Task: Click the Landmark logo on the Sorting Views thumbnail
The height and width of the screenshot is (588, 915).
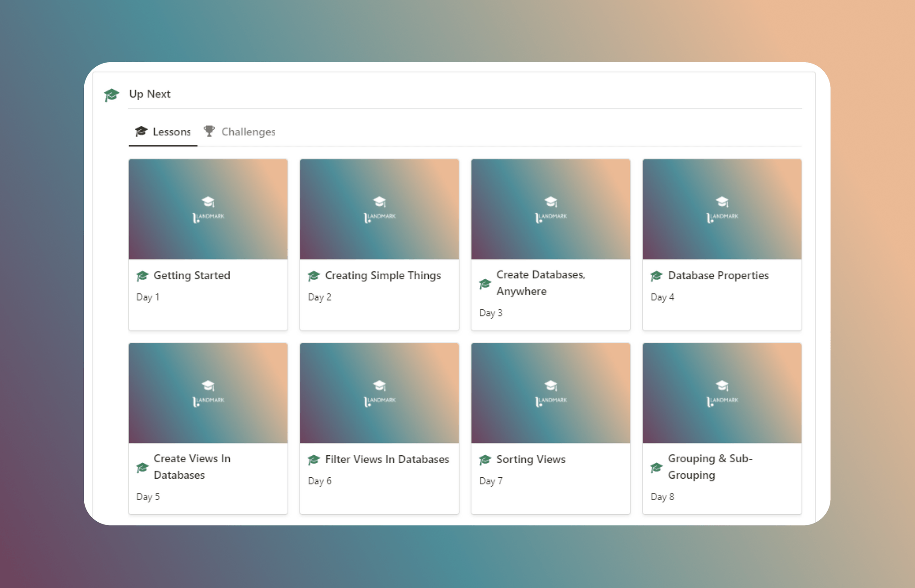Action: (x=550, y=392)
